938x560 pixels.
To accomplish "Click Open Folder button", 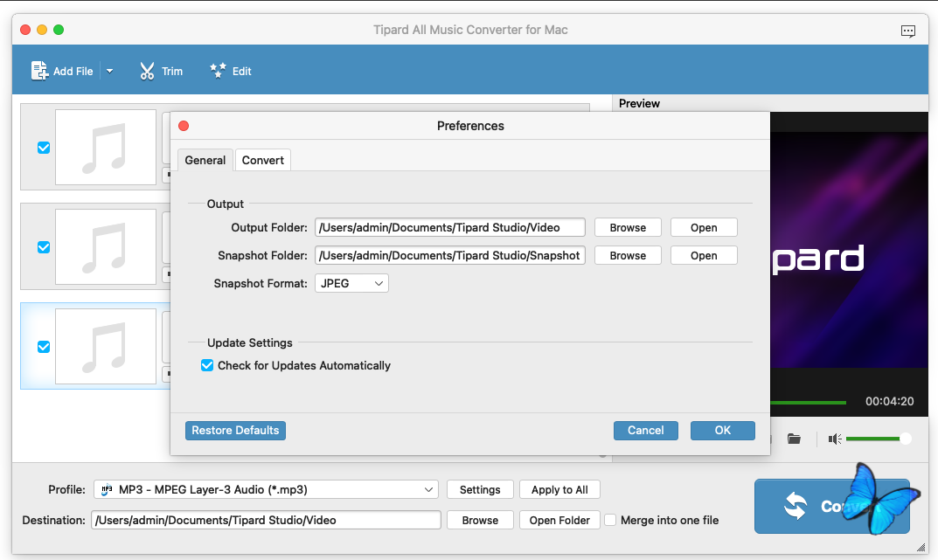I will 559,520.
